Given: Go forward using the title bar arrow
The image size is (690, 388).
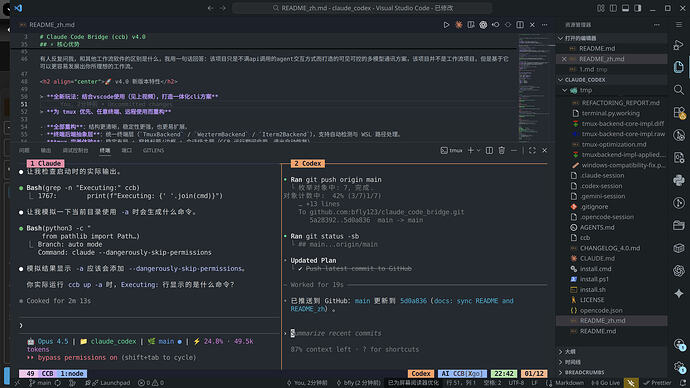Looking at the screenshot, I should tap(223, 8).
